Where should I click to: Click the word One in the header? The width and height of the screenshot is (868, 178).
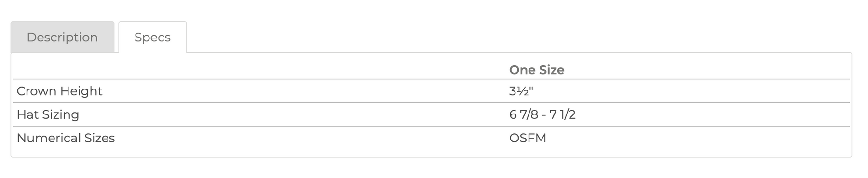[522, 70]
